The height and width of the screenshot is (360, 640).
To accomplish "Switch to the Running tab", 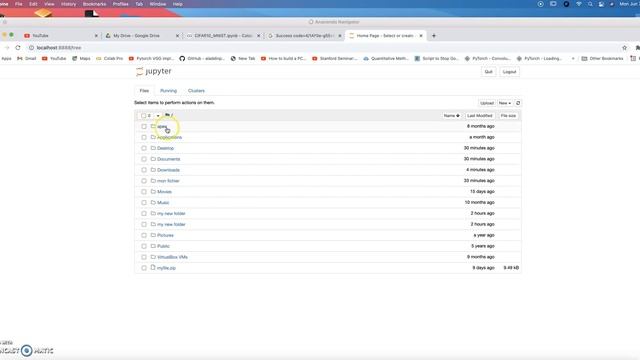I will (x=169, y=91).
